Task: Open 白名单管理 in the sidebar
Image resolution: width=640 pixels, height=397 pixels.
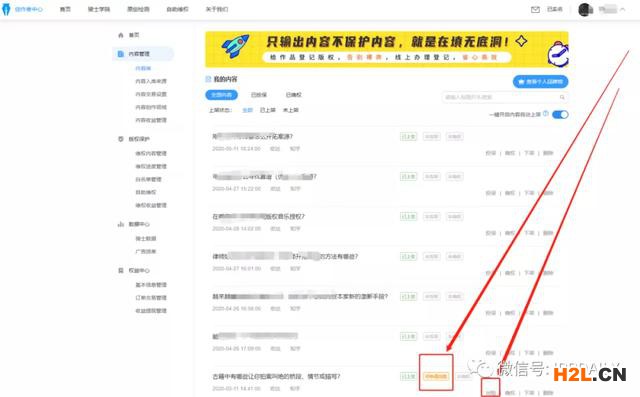Action: (149, 179)
